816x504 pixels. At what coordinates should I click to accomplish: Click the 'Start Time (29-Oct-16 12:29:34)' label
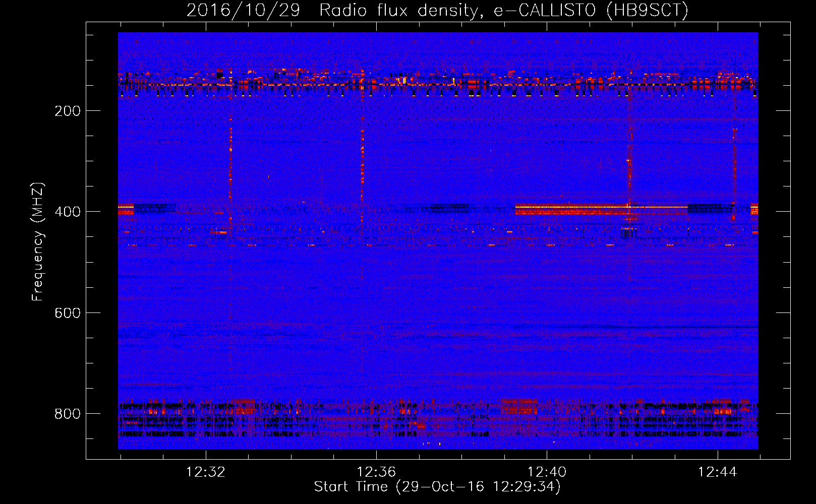point(437,487)
